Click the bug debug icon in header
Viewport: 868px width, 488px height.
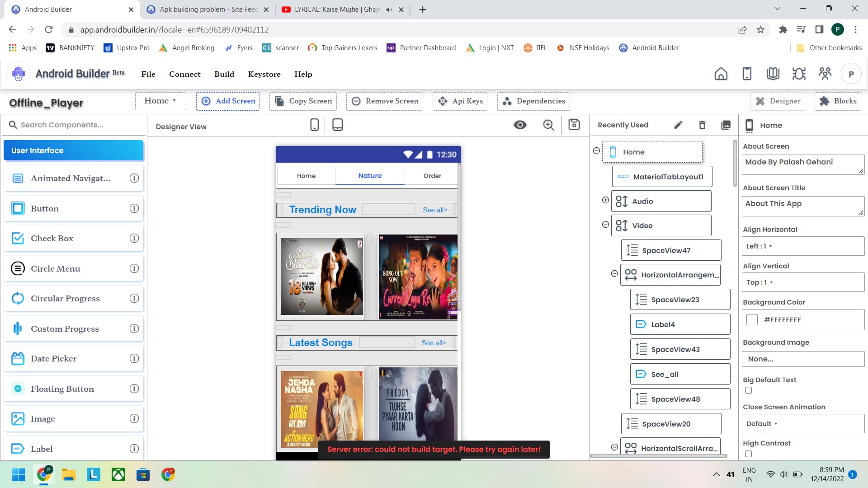click(799, 74)
